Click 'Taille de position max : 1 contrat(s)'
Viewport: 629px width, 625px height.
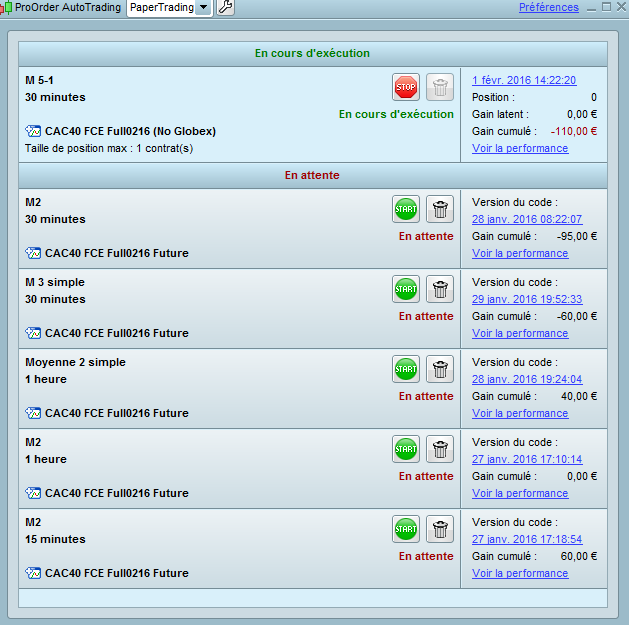coord(109,148)
